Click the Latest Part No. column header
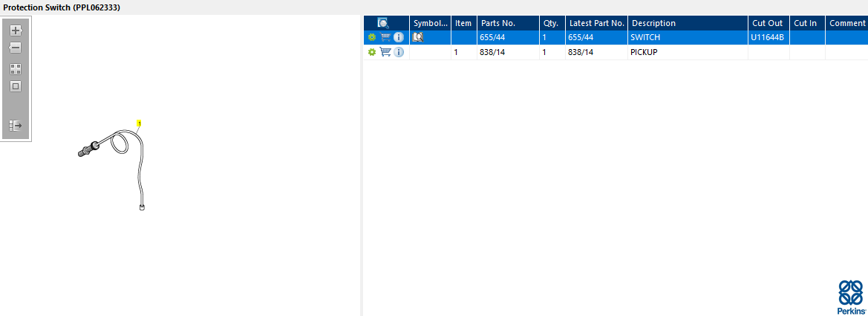Image resolution: width=868 pixels, height=316 pixels. (x=597, y=23)
